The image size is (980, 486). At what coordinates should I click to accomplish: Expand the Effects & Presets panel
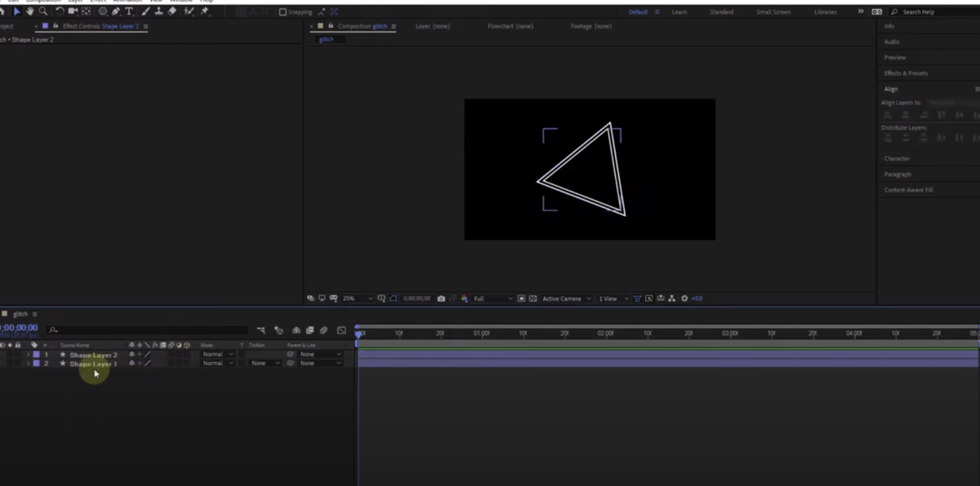click(x=906, y=74)
